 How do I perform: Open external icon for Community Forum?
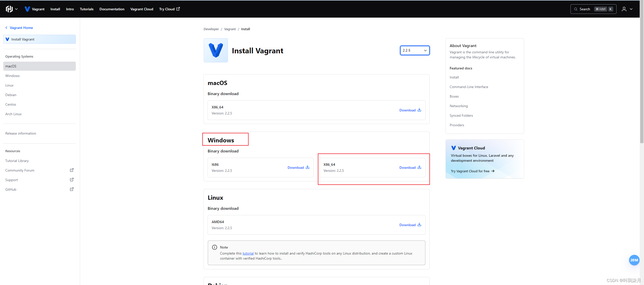click(x=72, y=170)
